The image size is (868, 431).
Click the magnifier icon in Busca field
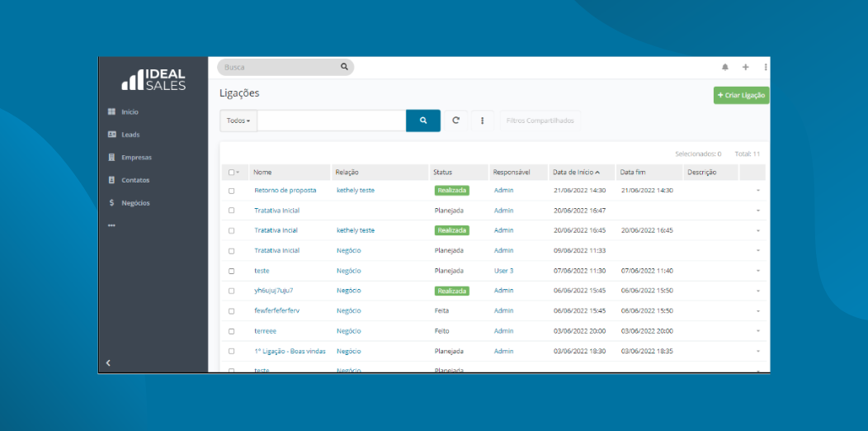point(344,67)
